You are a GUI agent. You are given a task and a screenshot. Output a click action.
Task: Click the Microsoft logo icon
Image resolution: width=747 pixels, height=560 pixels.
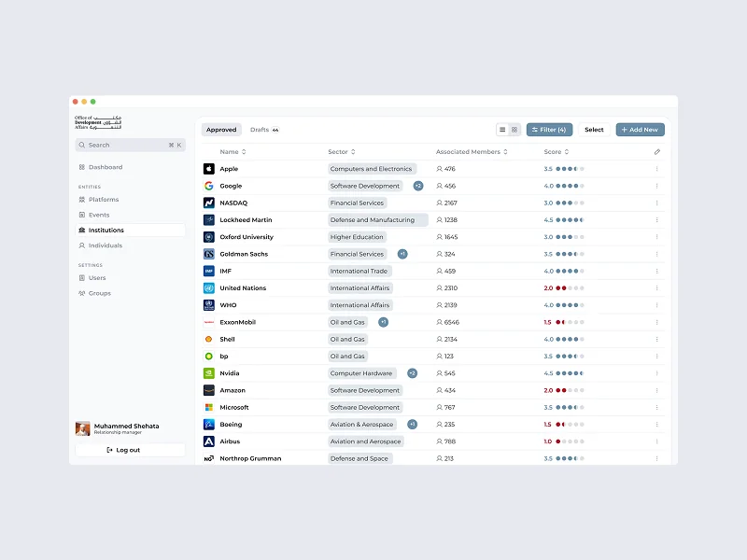(x=208, y=408)
